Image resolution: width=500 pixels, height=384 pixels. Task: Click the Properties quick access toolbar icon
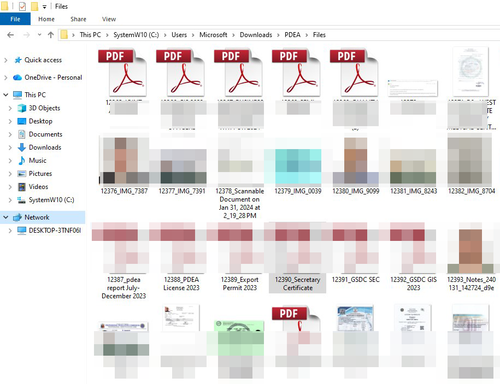pos(22,6)
